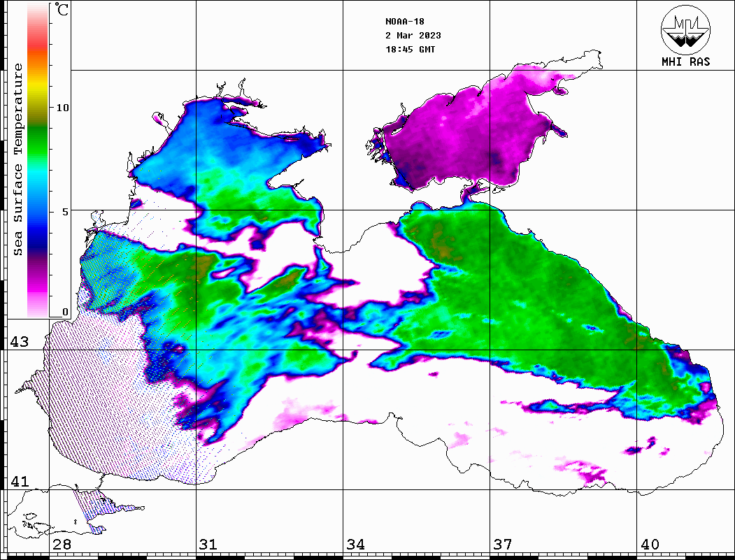735x560 pixels.
Task: Click the '5' tick on the temperature legend
Action: [65, 212]
